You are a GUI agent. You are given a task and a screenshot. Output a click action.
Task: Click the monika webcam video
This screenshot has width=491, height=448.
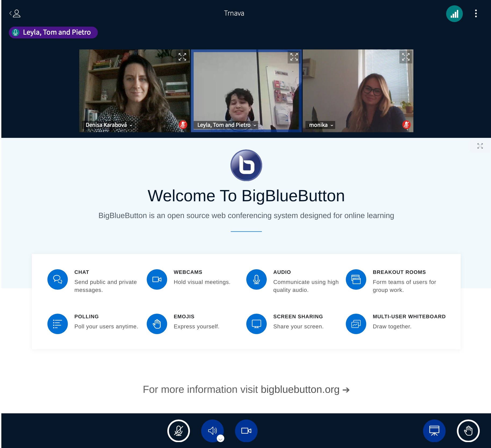click(358, 89)
